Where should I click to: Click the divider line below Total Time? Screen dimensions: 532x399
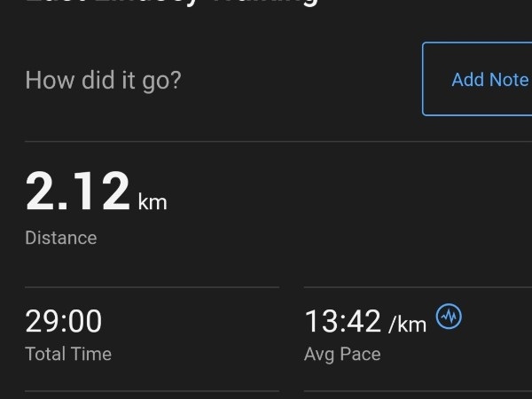[152, 391]
